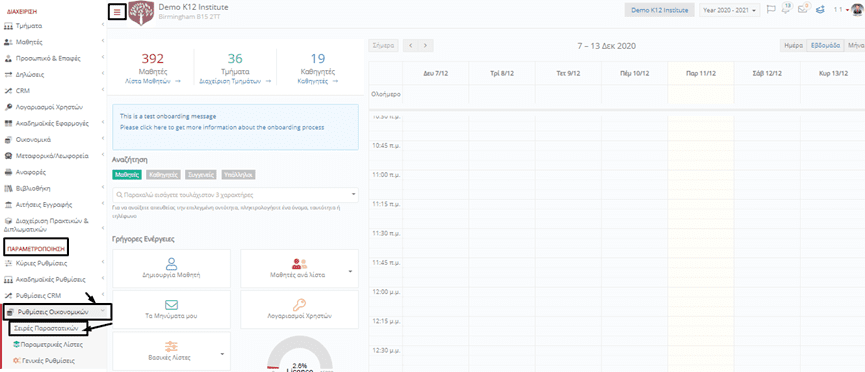Screen dimensions: 865x372
Task: Go to previous week in calendar
Action: click(411, 46)
